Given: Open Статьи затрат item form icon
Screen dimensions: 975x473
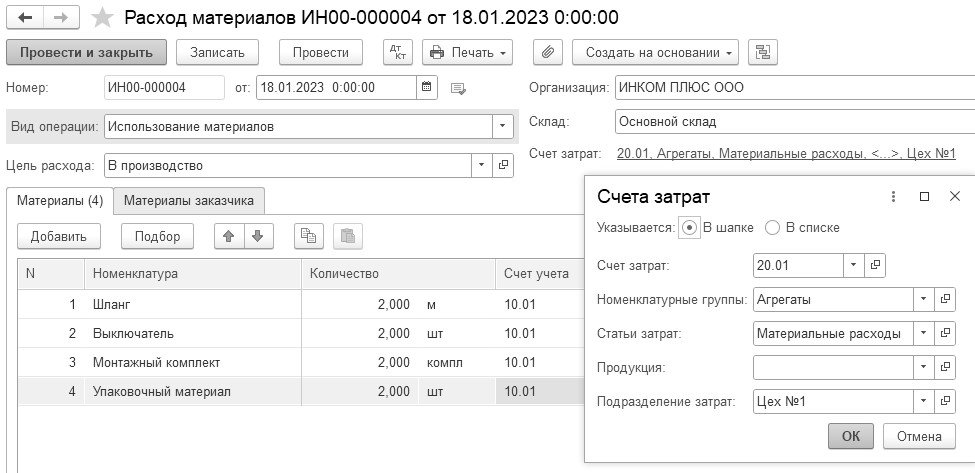Looking at the screenshot, I should click(945, 334).
